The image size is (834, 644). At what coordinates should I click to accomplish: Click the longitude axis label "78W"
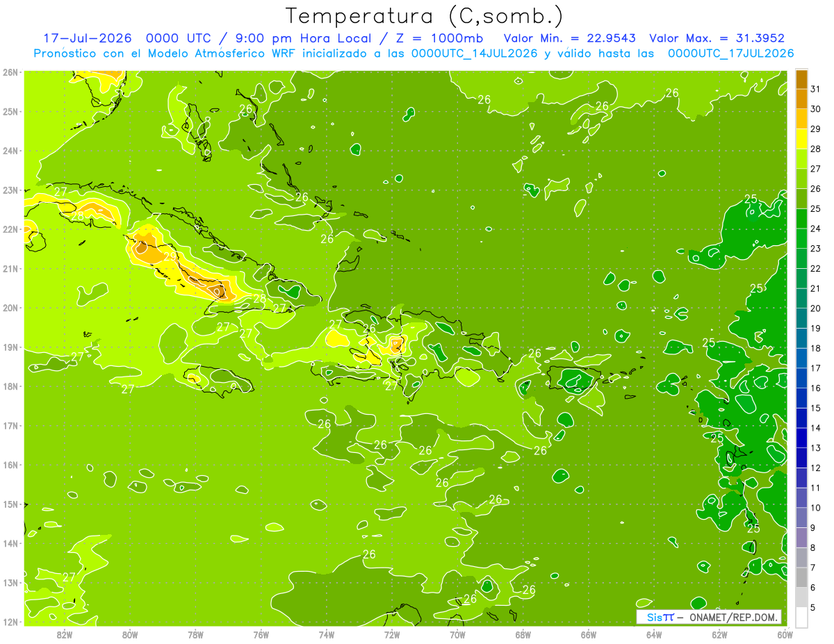(x=195, y=634)
